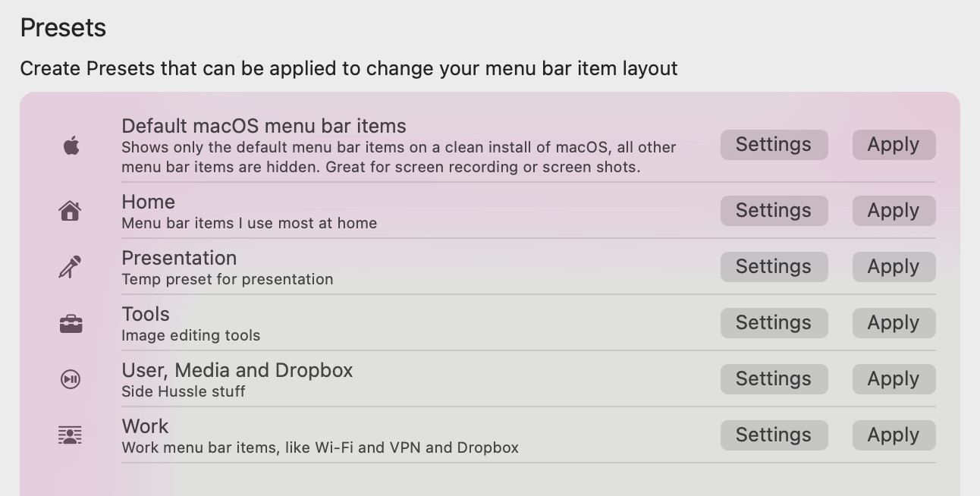Screen dimensions: 980x496
Task: Apply the Presentation preset
Action: pyautogui.click(x=894, y=267)
